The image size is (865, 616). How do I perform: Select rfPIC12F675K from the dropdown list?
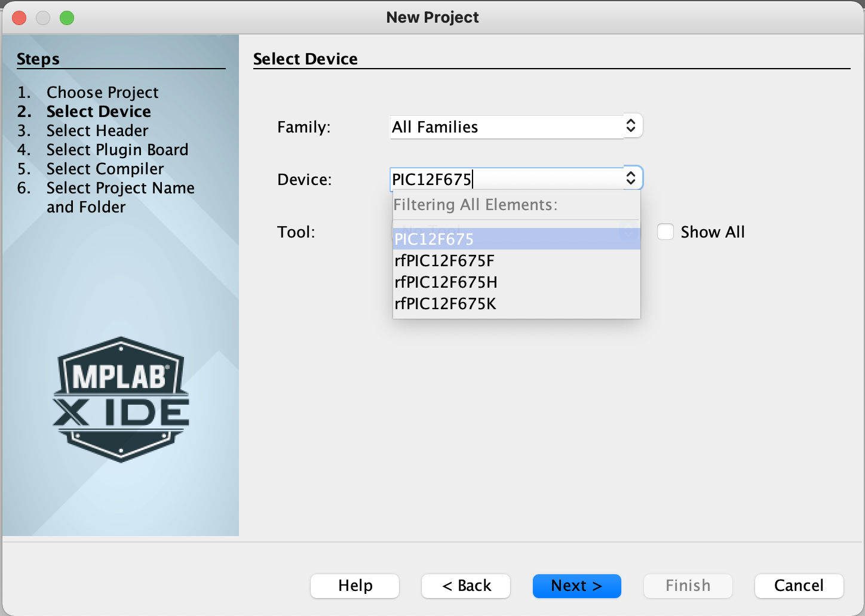445,304
